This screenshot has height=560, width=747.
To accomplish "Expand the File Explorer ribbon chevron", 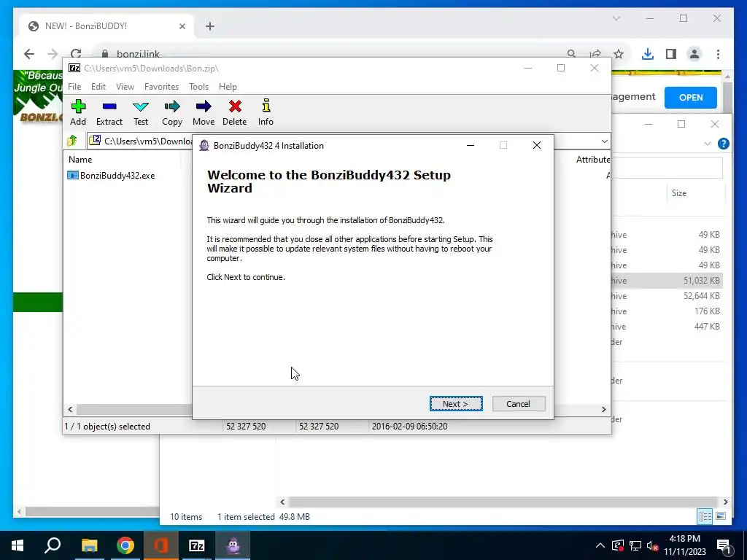I will point(708,144).
